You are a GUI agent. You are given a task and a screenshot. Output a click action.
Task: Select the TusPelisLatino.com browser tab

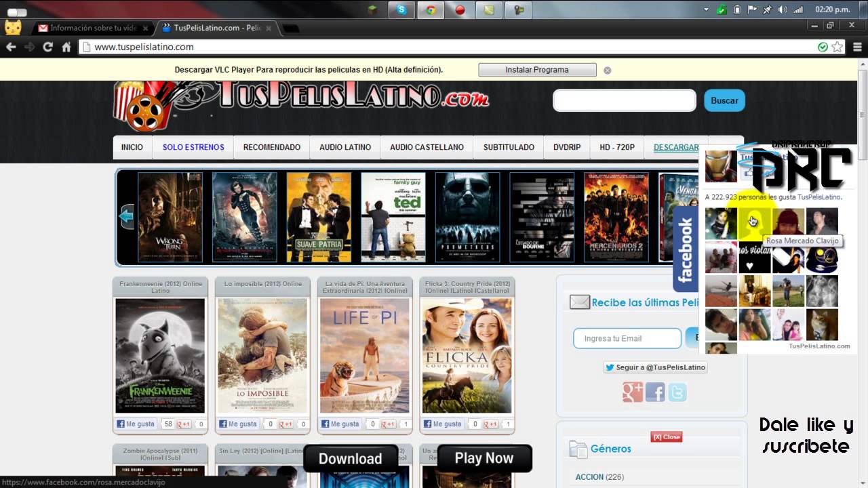pos(217,28)
